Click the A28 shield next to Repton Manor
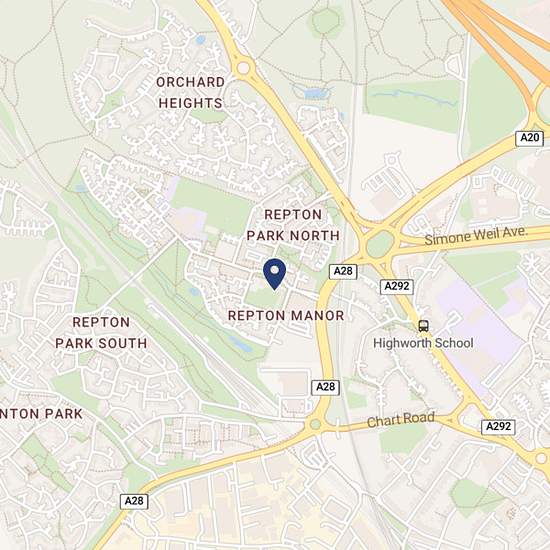This screenshot has height=550, width=550. 343,271
